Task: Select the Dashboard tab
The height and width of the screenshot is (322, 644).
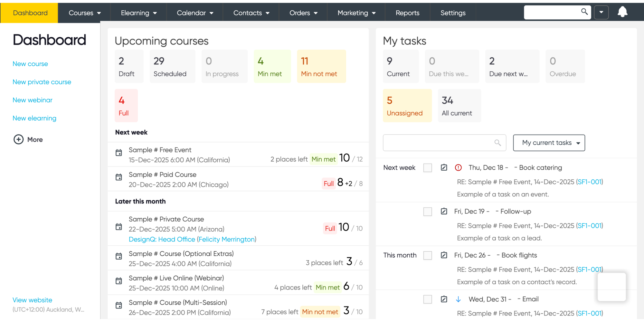Action: [x=30, y=13]
